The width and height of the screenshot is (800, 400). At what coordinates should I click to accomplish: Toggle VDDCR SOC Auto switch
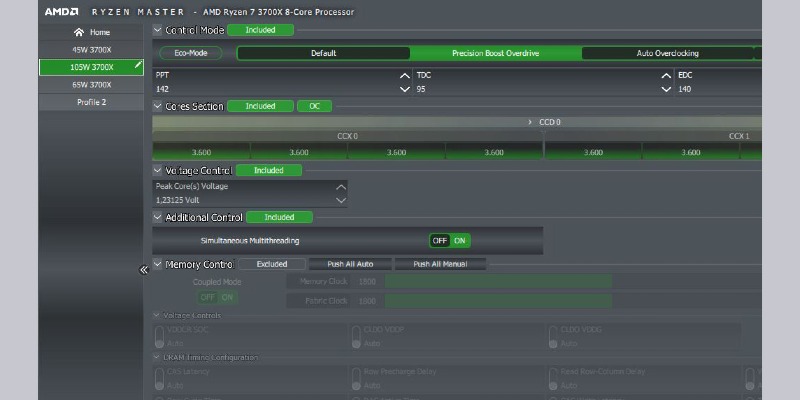coord(159,337)
